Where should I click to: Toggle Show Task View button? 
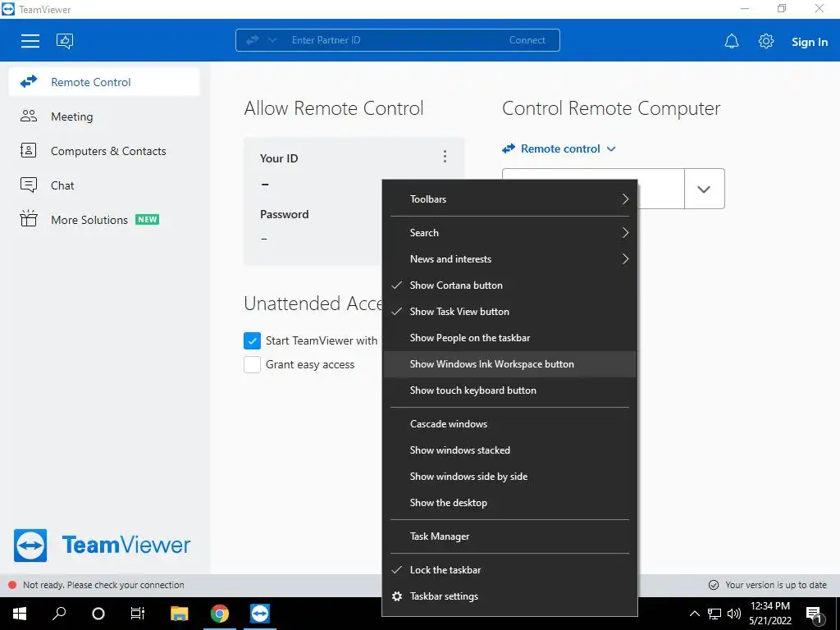click(x=509, y=312)
